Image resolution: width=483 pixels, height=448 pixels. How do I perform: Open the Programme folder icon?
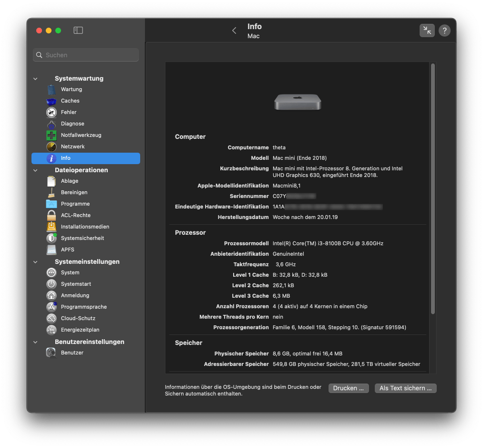[51, 204]
